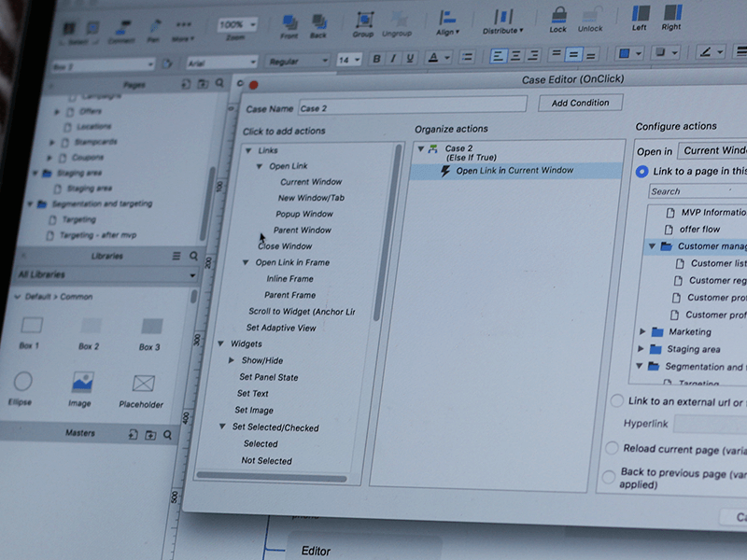Click the page Search field
747x560 pixels.
click(698, 191)
